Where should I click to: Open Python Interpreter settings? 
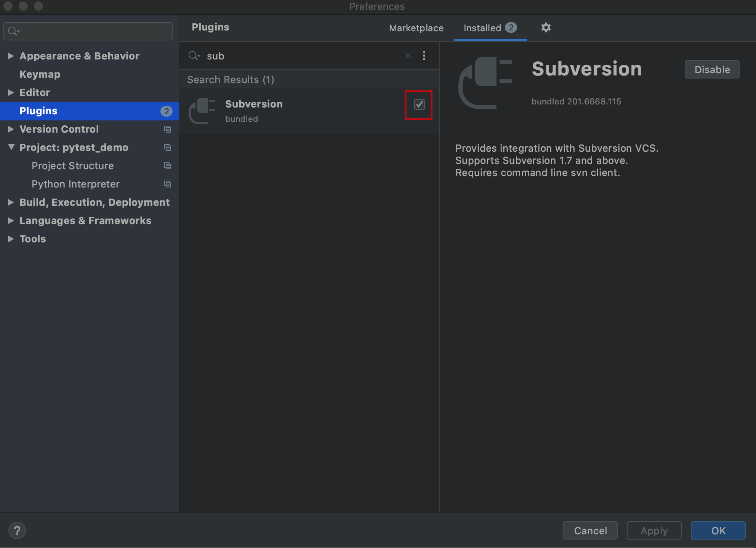(75, 184)
